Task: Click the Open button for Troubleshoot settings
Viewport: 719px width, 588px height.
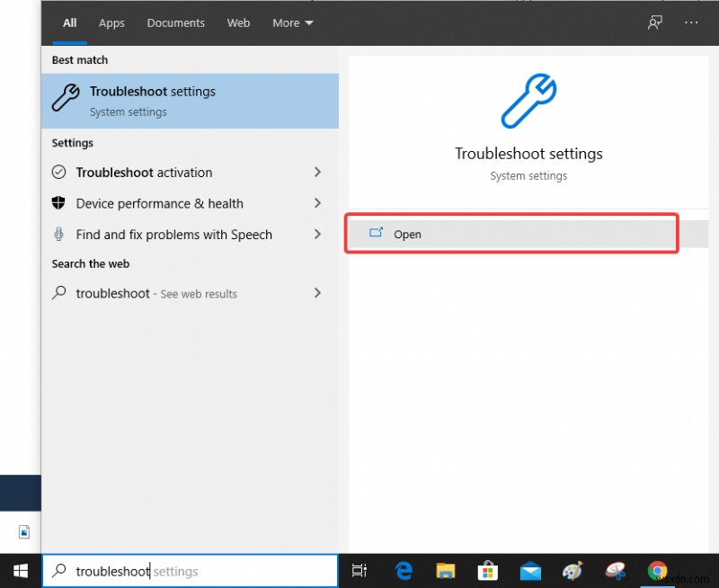Action: point(510,234)
